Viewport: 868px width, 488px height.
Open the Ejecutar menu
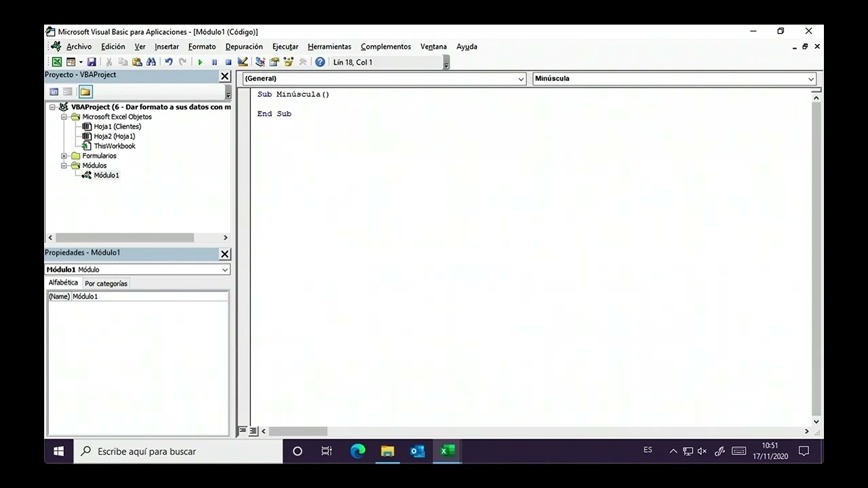tap(285, 47)
